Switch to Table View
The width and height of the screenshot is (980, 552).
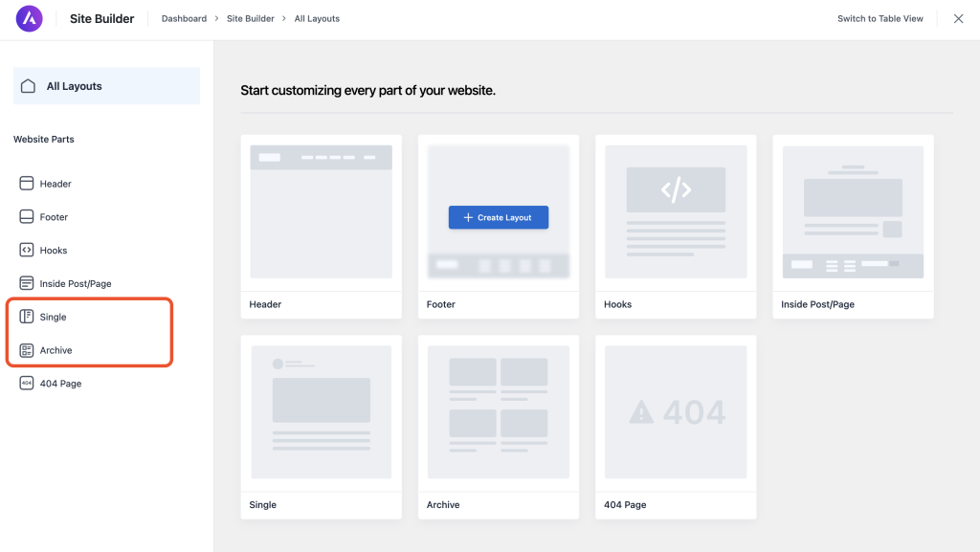(880, 19)
